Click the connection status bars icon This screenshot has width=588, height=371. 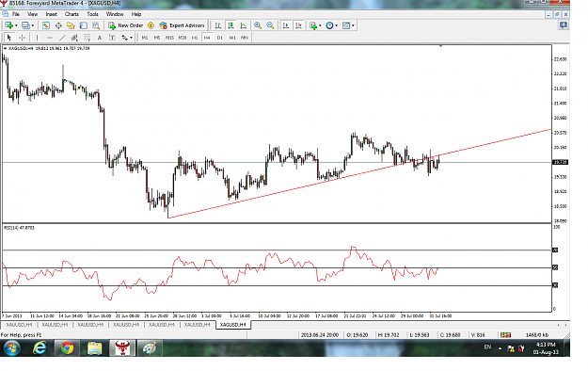505,334
